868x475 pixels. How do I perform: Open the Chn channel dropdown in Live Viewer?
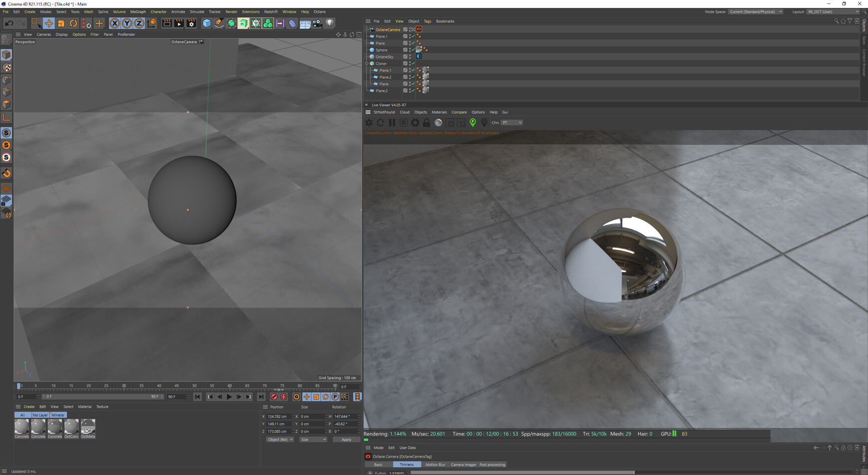coord(512,122)
